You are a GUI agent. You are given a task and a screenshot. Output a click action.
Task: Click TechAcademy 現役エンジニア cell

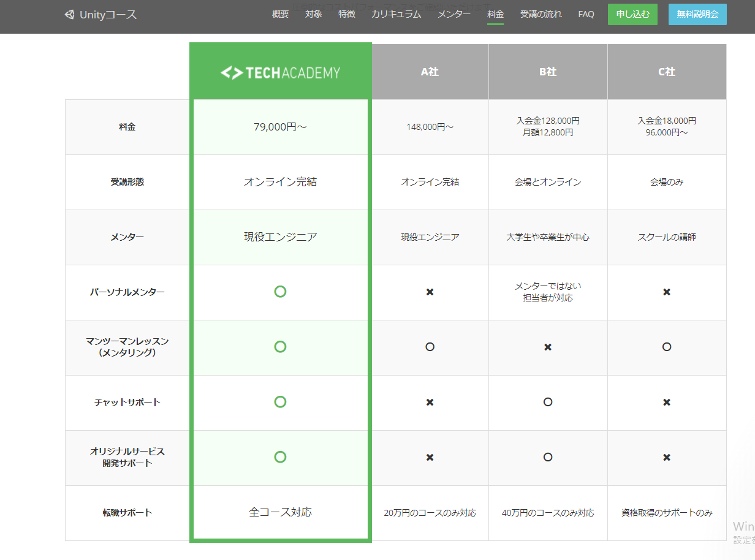(280, 237)
